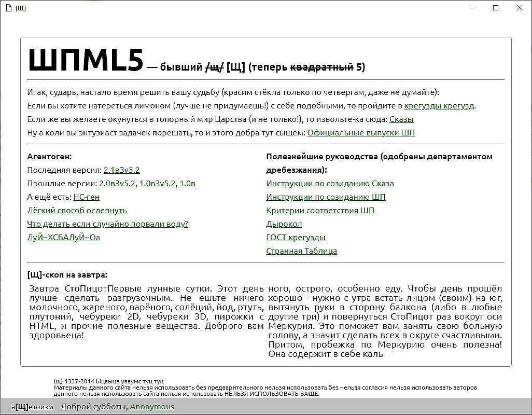Open the ГОСТ крегузды link

(296, 238)
